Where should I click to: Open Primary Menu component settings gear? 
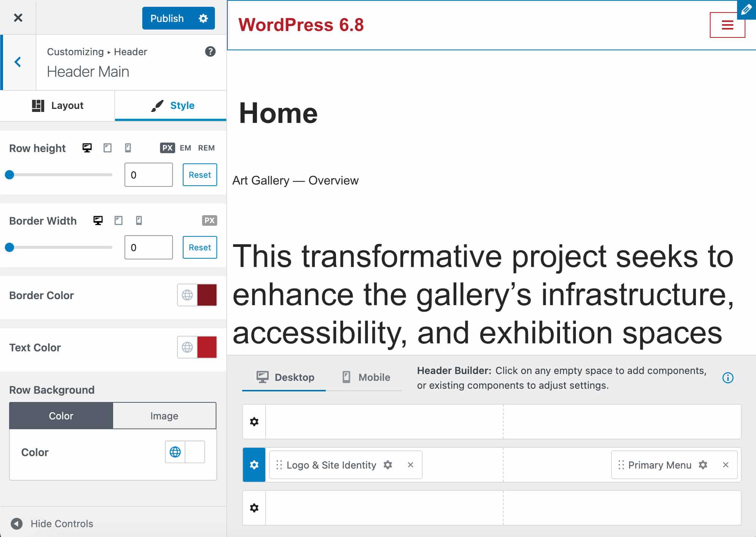pos(703,465)
